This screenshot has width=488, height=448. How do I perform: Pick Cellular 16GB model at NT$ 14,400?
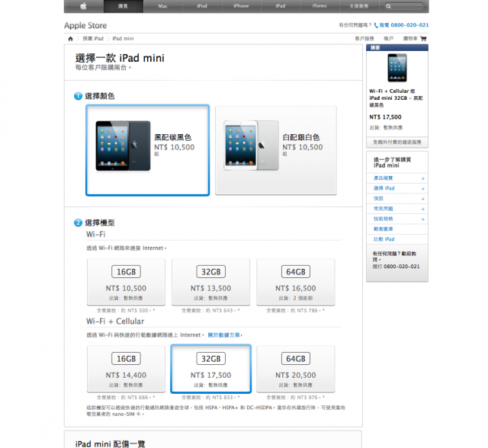[x=126, y=369]
